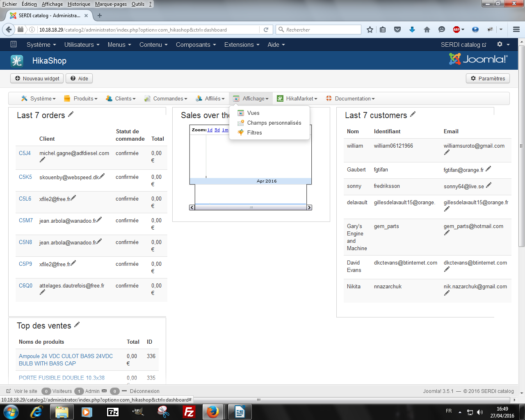
Task: Open Firefox Outils menu
Action: point(138,4)
